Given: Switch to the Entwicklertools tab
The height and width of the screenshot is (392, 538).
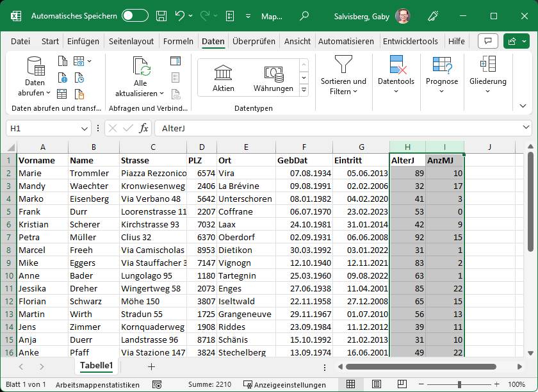Looking at the screenshot, I should point(411,41).
